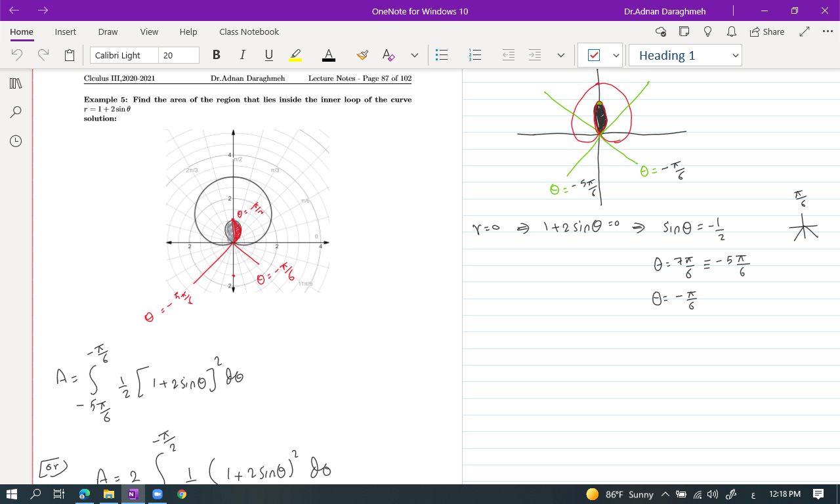Screen dimensions: 840x504
Task: Open Settings and More ellipsis menu
Action: pyautogui.click(x=827, y=31)
